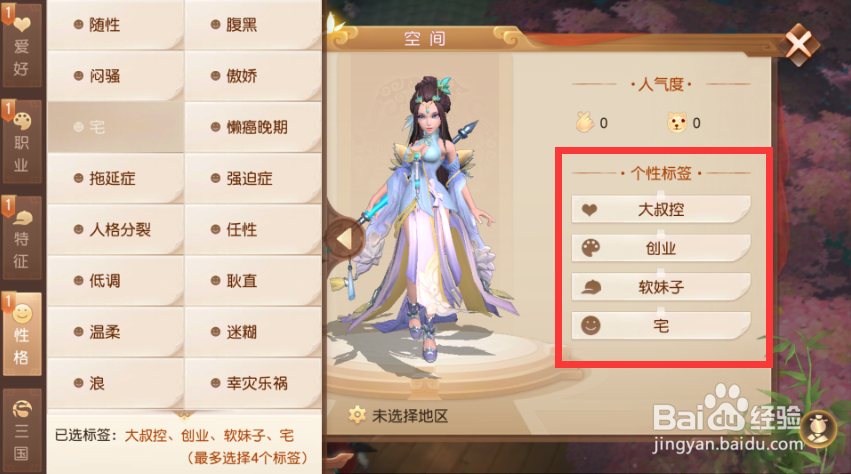Image resolution: width=851 pixels, height=474 pixels.
Task: Switch to the 职业 category tab
Action: tap(21, 141)
